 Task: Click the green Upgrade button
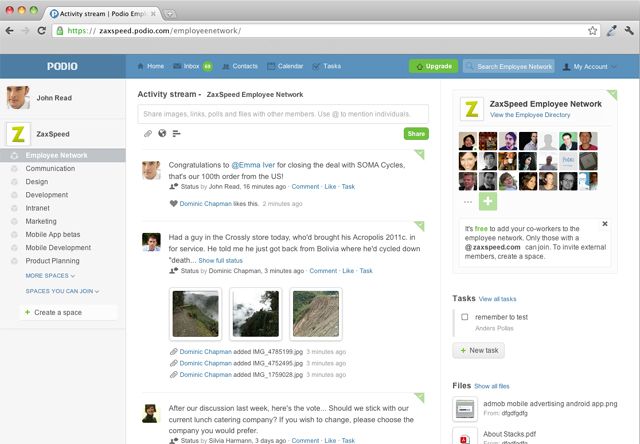pos(433,66)
